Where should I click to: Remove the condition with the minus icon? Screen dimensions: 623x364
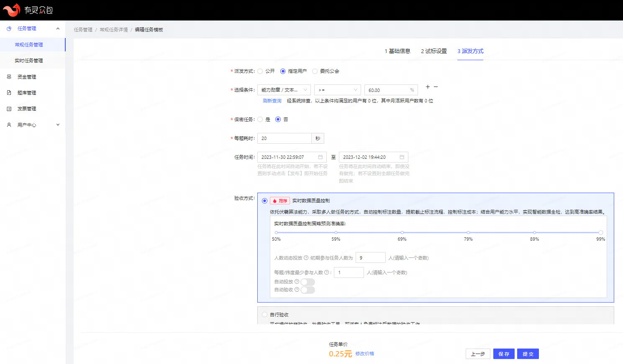[x=436, y=87]
